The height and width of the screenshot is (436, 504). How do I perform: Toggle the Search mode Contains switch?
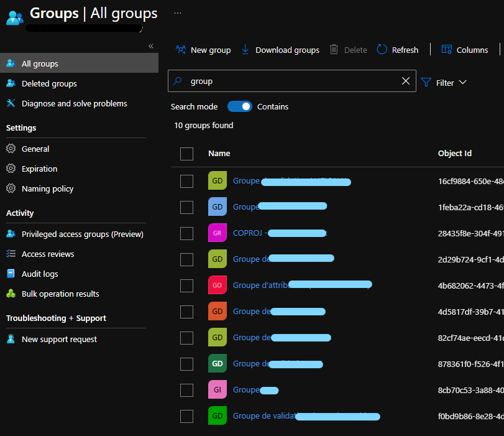coord(240,106)
